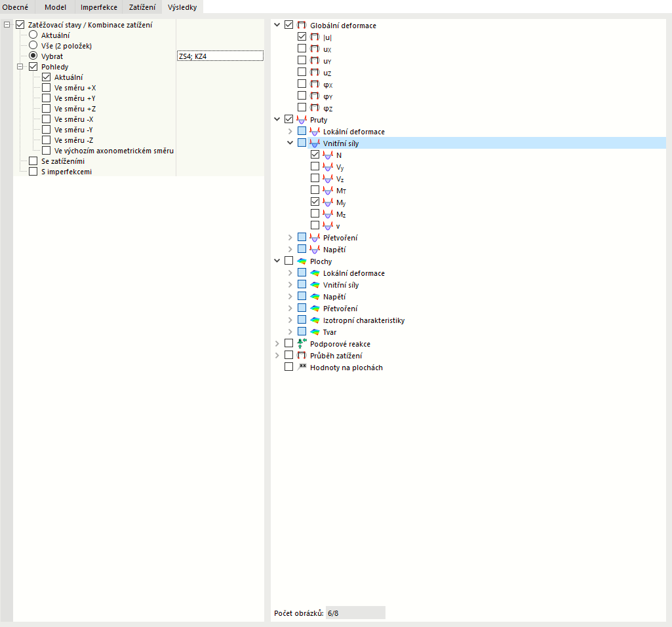Viewport: 672px width, 627px height.
Task: Click the Pruty Lokální deformace icon
Action: (x=315, y=132)
